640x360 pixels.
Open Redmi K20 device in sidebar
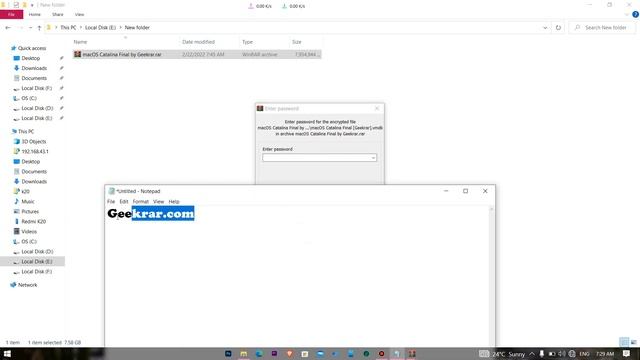tap(33, 222)
